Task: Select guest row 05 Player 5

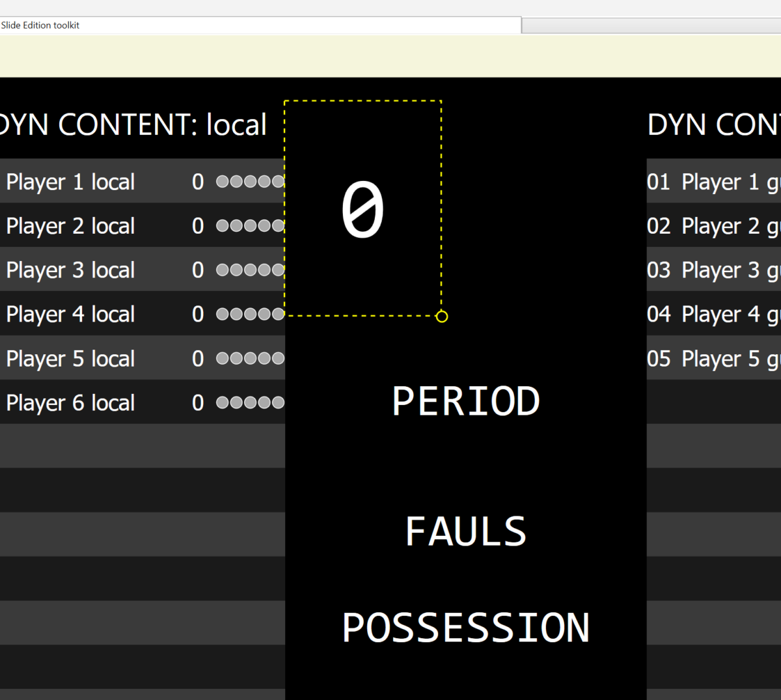Action: (x=713, y=359)
